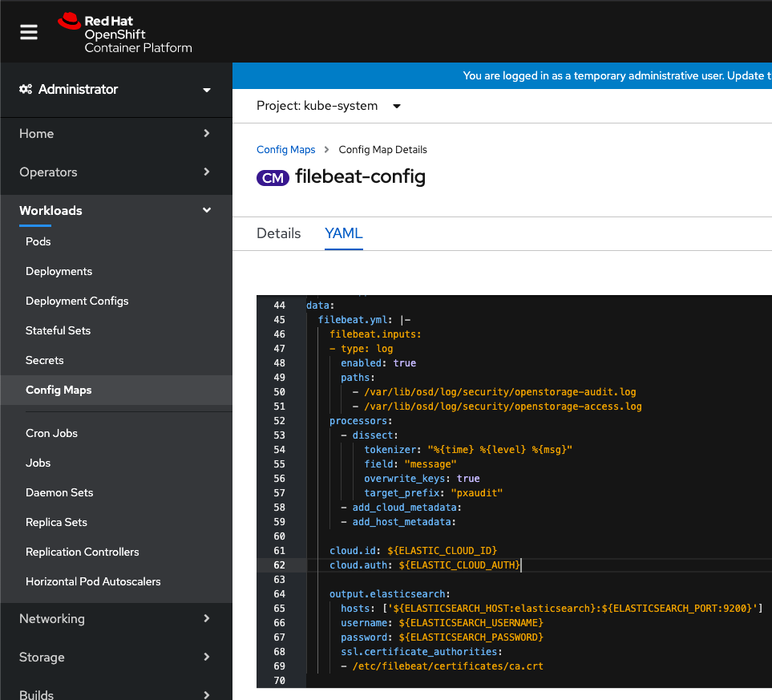This screenshot has width=772, height=700.
Task: Go to Config Maps breadcrumb link
Action: tap(285, 150)
